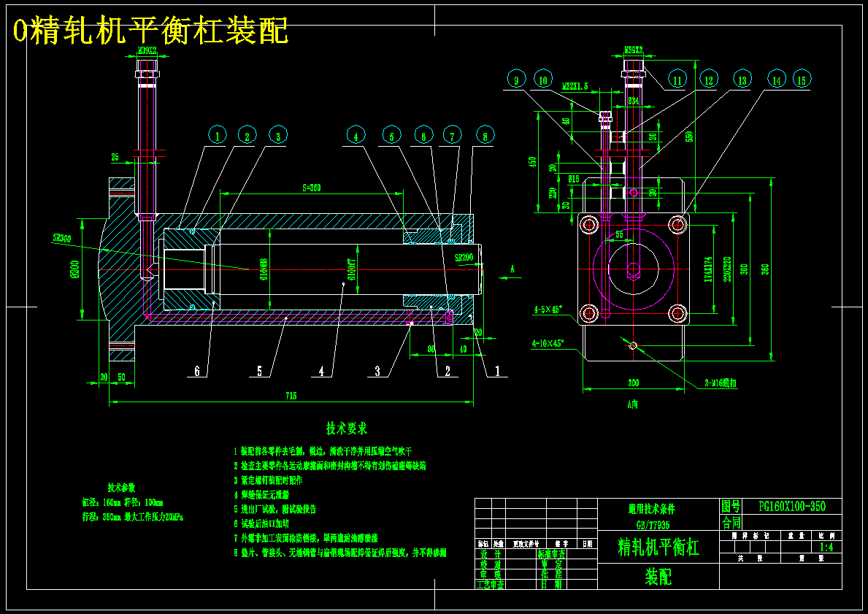The image size is (868, 614).
Task: Click the '批准' cell in the title block
Action: coord(551,574)
